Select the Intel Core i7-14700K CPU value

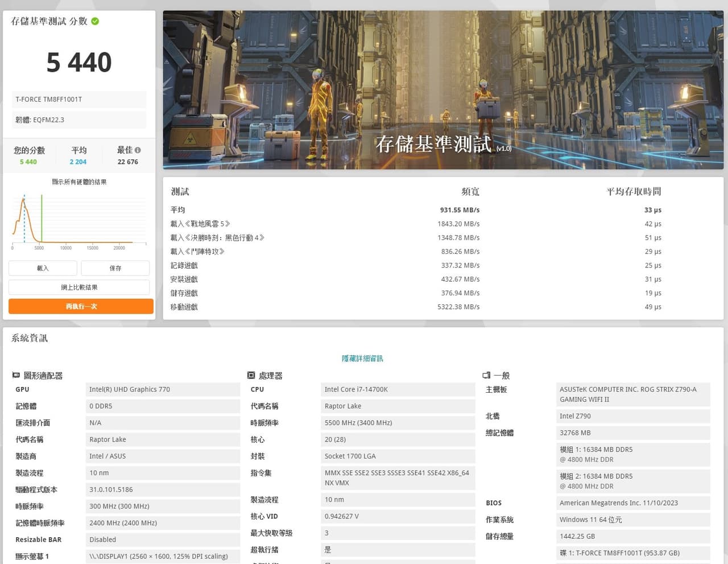[x=398, y=389]
